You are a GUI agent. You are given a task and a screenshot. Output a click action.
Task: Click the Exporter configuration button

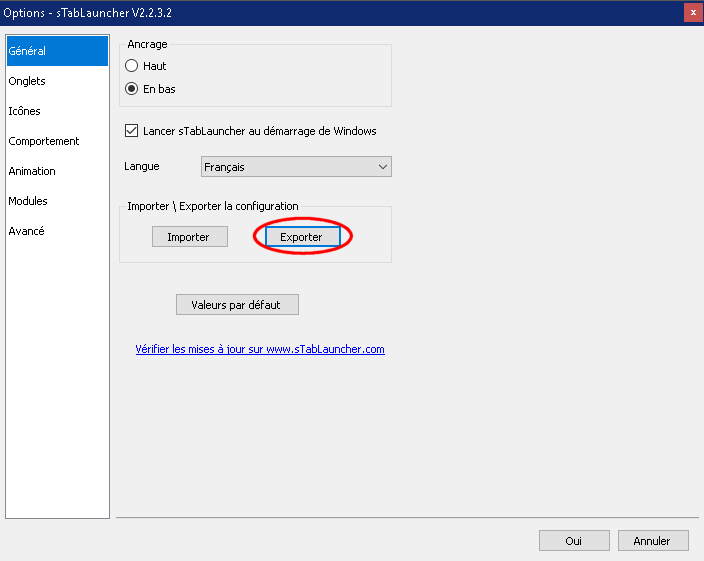coord(303,237)
